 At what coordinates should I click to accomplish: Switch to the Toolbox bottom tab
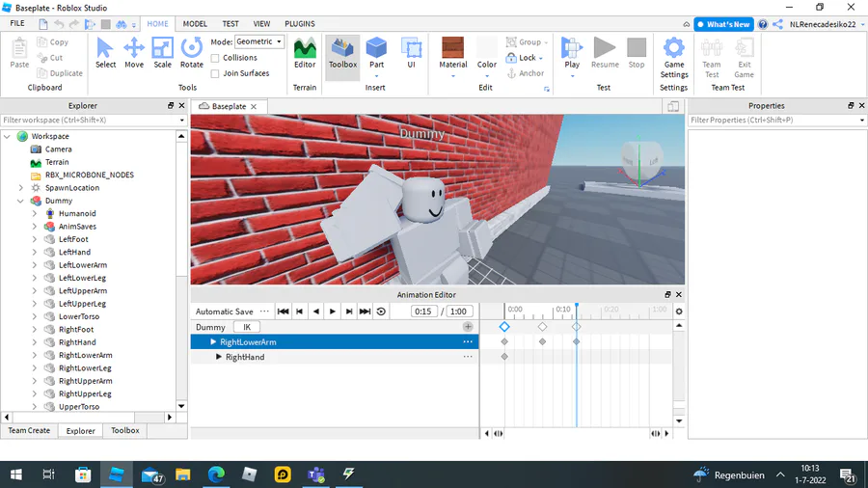click(x=125, y=430)
